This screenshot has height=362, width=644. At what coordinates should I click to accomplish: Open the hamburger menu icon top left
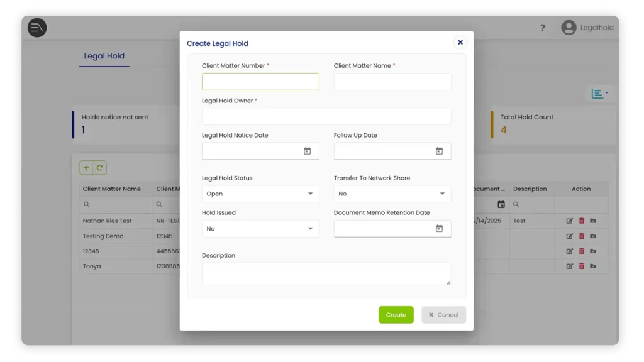(x=36, y=27)
